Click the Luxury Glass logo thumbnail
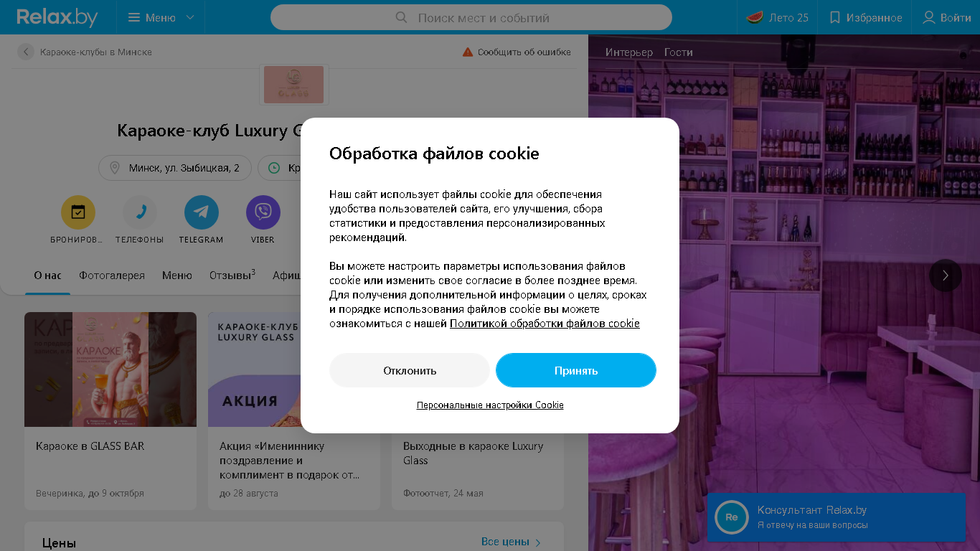The width and height of the screenshot is (980, 551). [x=293, y=85]
